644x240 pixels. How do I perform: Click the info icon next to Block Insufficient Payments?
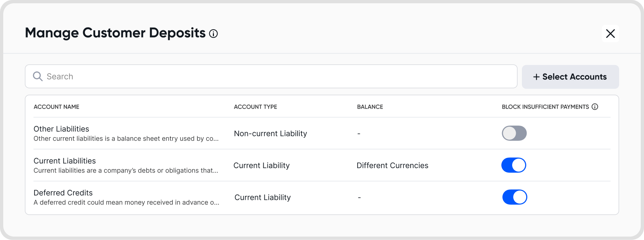[x=595, y=107]
